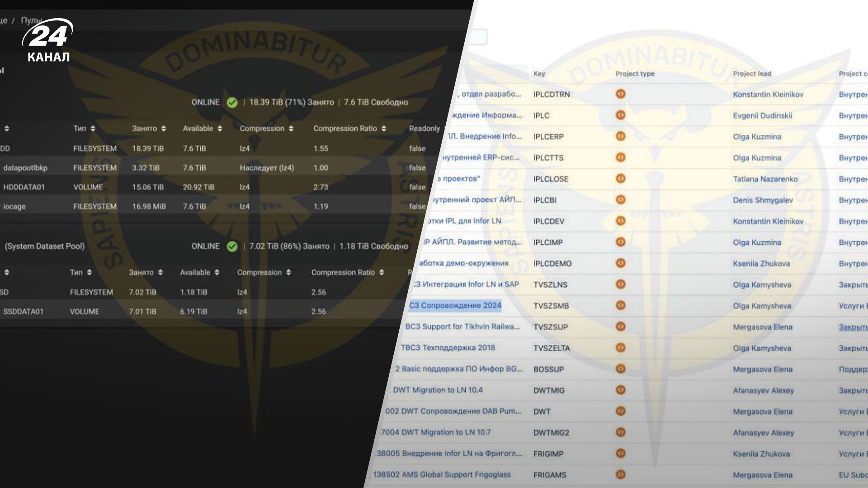
Task: Click the project type icon on the BOSSUP row
Action: (621, 369)
